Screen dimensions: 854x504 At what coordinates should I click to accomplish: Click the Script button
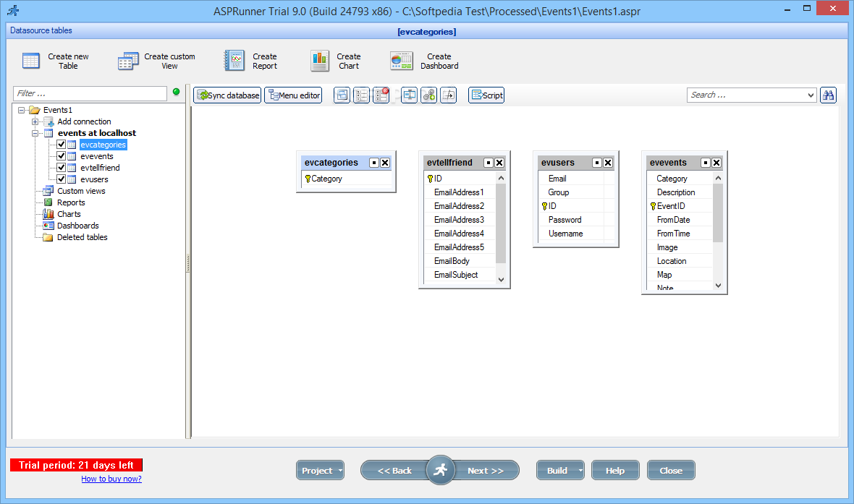pos(486,95)
